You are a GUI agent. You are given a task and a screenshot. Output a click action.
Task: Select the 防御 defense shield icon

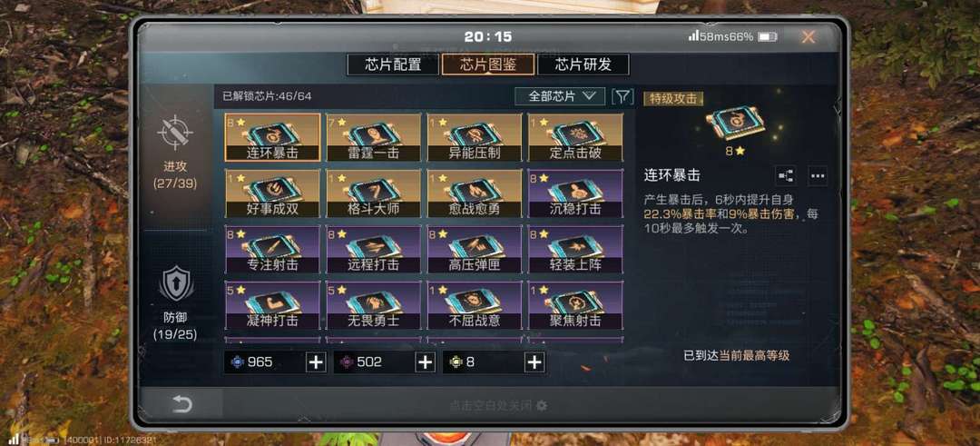coord(176,282)
